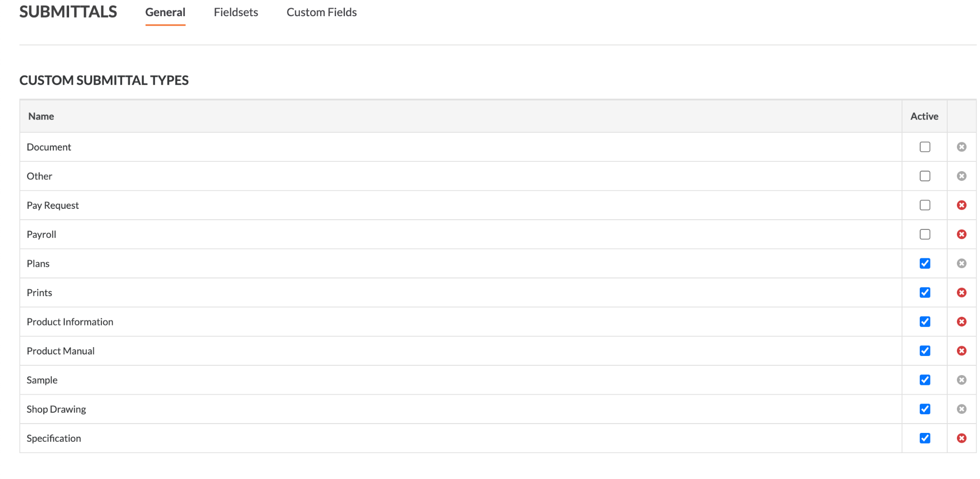The width and height of the screenshot is (980, 479).
Task: Delete the Pay Request submittal type
Action: 961,205
